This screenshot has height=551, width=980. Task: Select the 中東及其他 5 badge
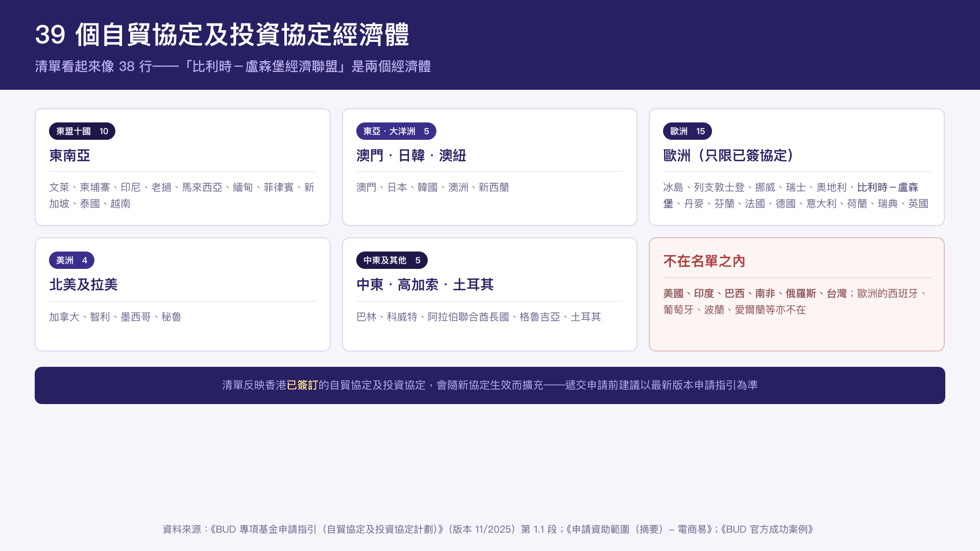[392, 260]
